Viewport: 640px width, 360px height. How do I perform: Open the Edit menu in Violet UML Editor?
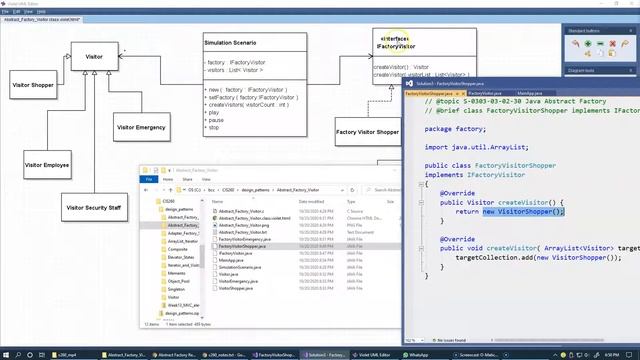click(x=16, y=11)
